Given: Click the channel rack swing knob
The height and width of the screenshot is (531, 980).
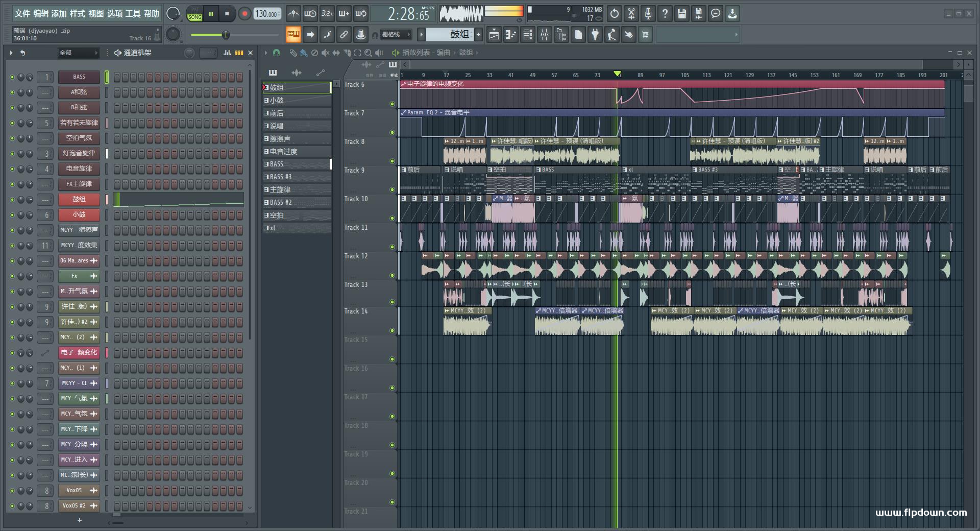Looking at the screenshot, I should (x=189, y=53).
